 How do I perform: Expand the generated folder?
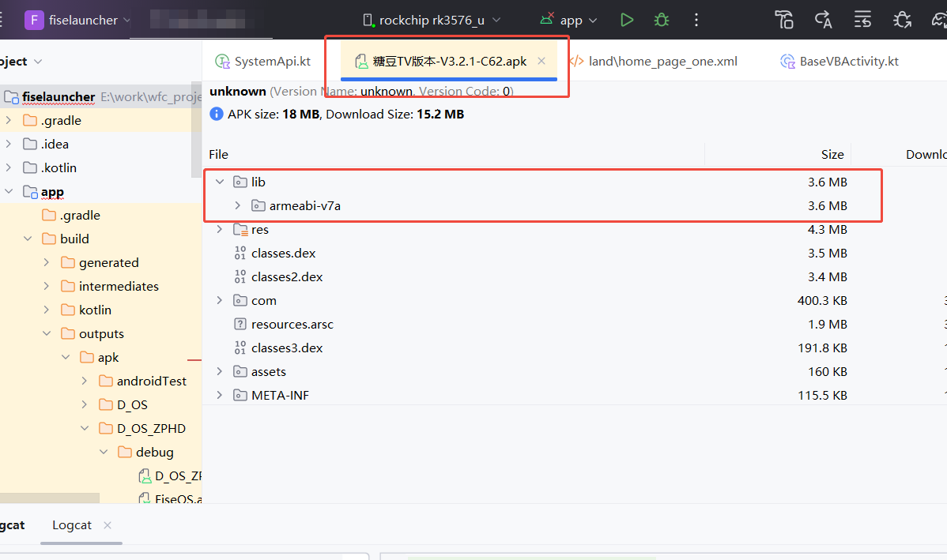(47, 262)
